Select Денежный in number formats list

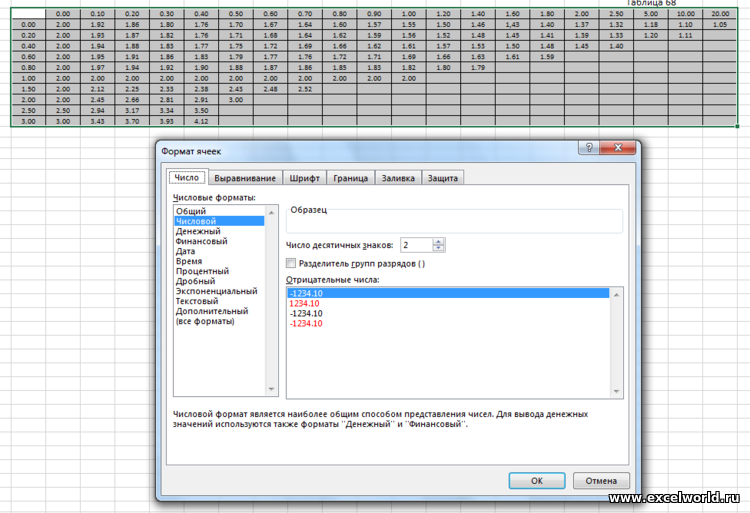(x=198, y=231)
